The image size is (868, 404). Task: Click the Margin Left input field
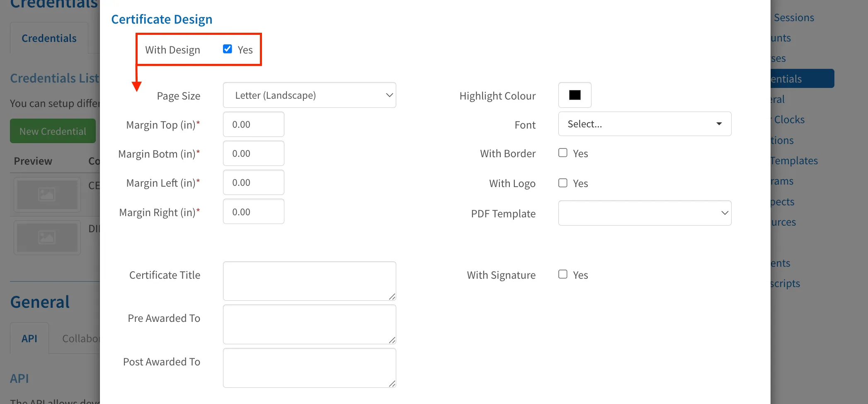(254, 182)
